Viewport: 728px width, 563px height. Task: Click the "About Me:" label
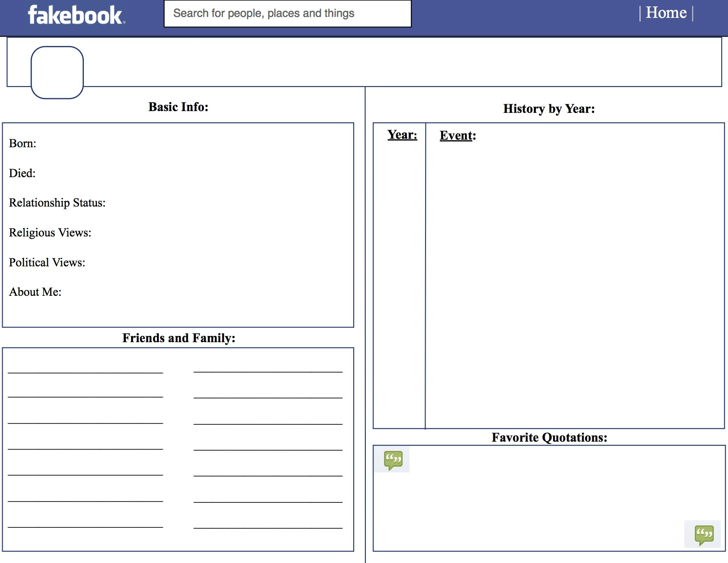[35, 292]
